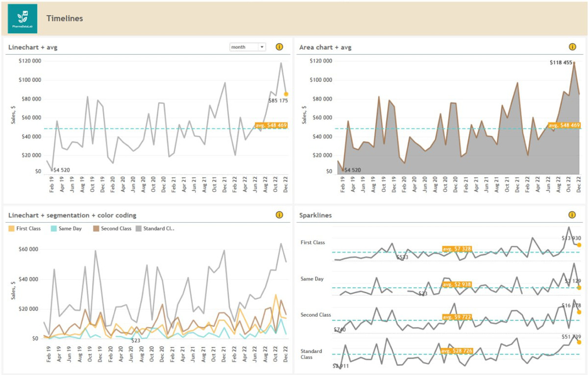Image resolution: width=588 pixels, height=375 pixels.
Task: Click the Standard Class sparkline row label
Action: (x=311, y=354)
